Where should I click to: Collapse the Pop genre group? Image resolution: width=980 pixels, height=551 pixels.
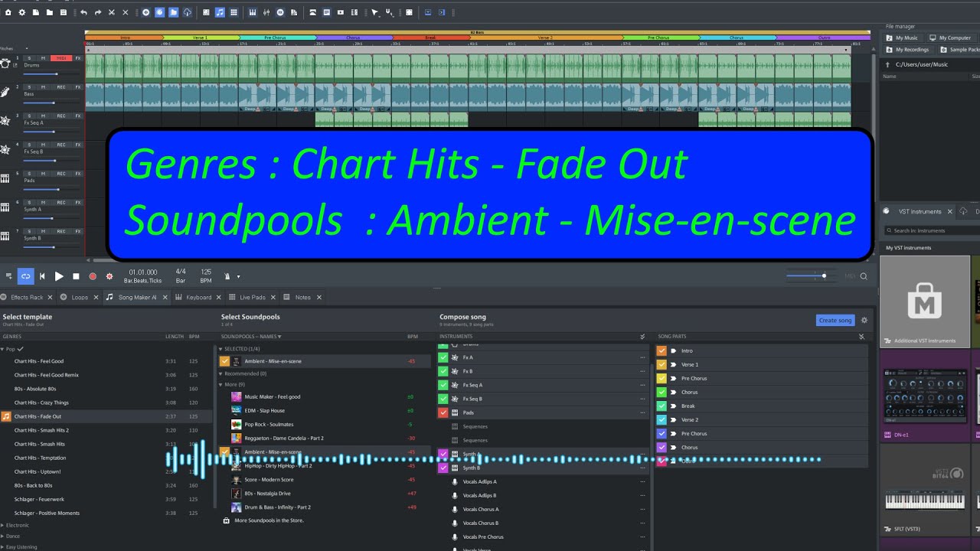pos(3,349)
